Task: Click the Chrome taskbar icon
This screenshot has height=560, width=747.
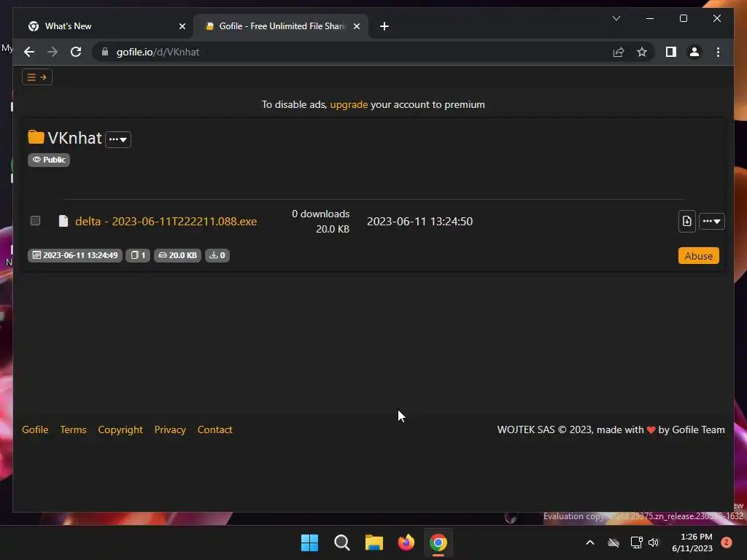Action: tap(438, 542)
